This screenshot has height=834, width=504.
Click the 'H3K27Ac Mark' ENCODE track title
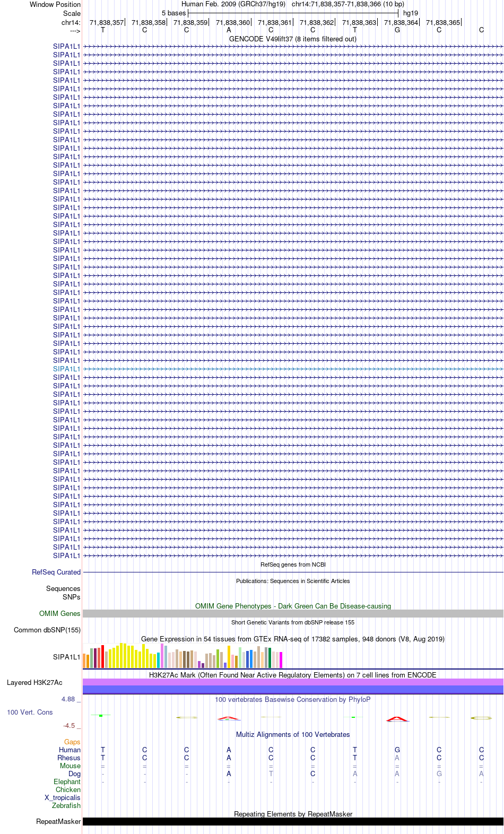coord(293,675)
